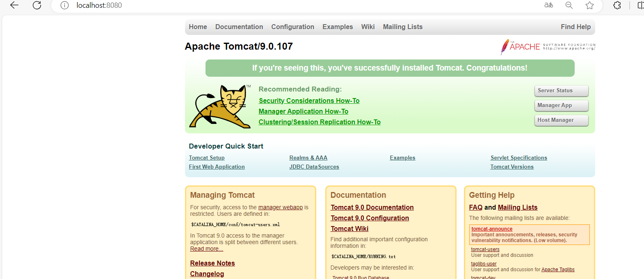Open First Web Application link
The width and height of the screenshot is (644, 279).
click(x=217, y=167)
